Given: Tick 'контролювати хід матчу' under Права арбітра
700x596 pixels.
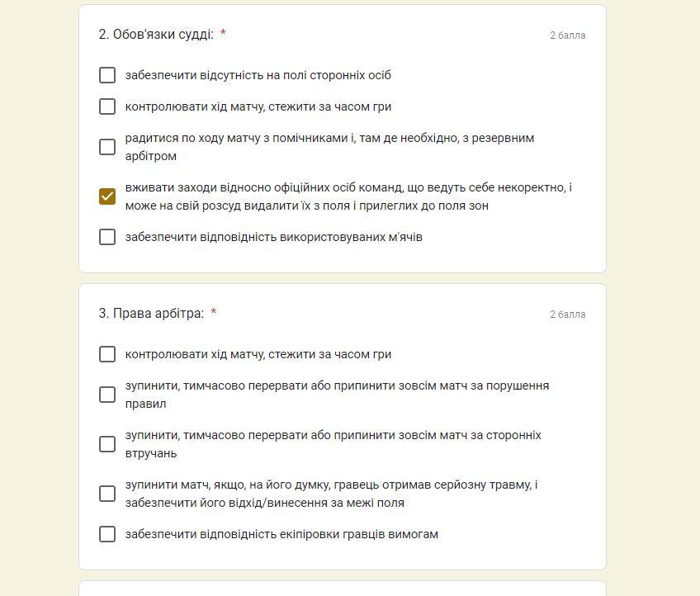Looking at the screenshot, I should [107, 354].
